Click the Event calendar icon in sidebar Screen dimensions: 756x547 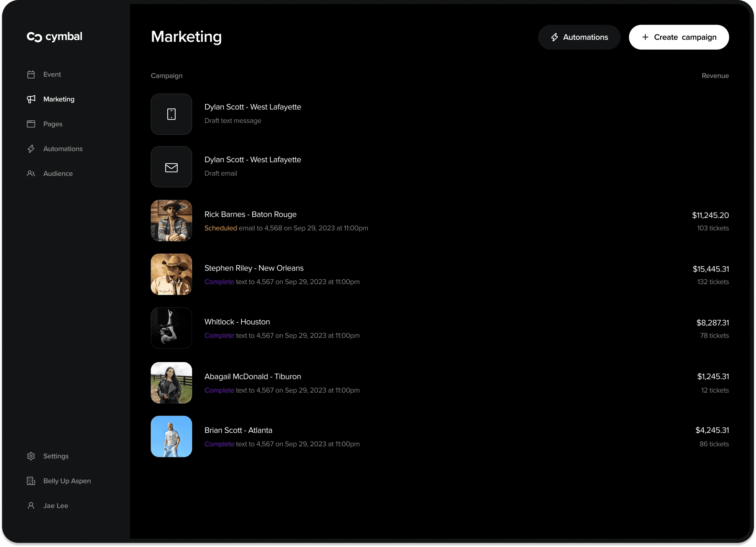click(x=31, y=74)
